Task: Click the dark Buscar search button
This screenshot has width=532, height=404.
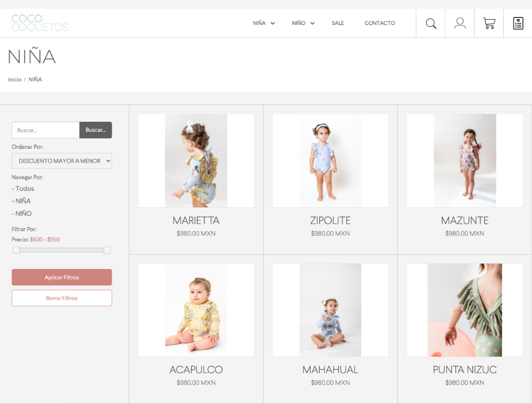Action: click(x=96, y=130)
